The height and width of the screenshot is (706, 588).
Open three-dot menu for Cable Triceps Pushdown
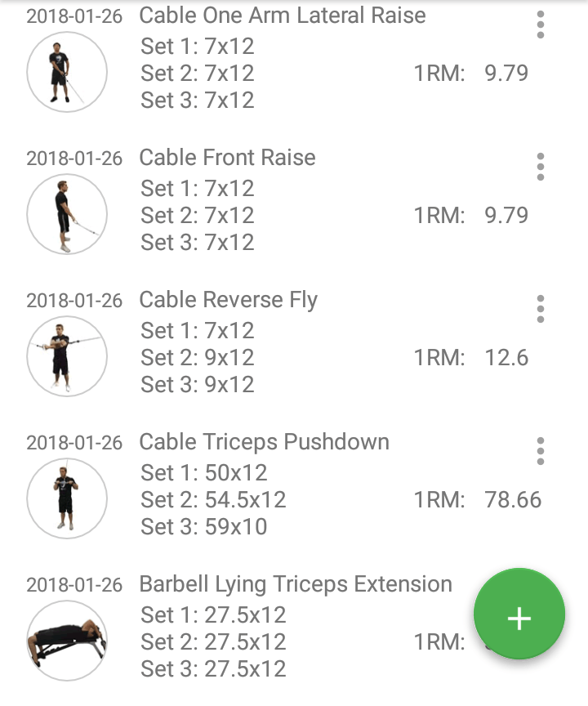541,451
